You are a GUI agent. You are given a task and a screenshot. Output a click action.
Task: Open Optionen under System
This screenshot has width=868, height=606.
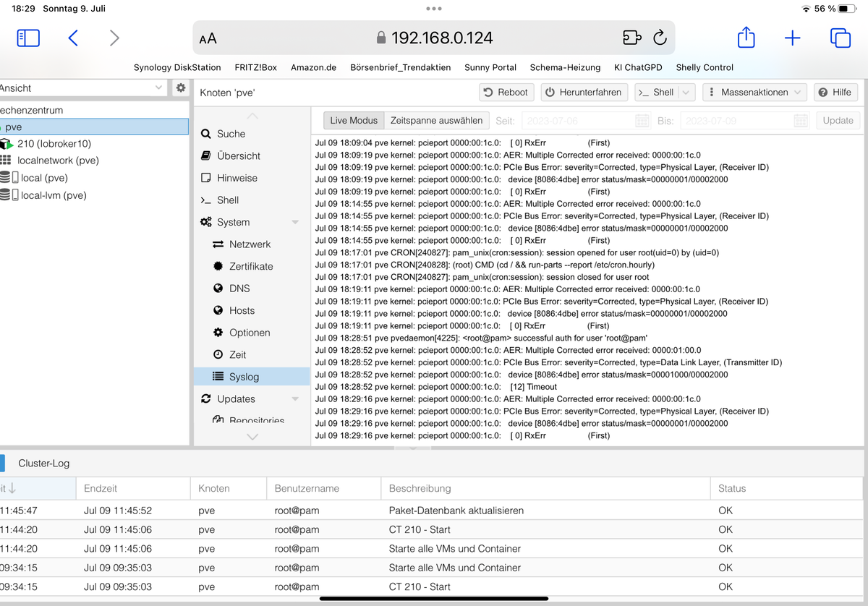[252, 333]
